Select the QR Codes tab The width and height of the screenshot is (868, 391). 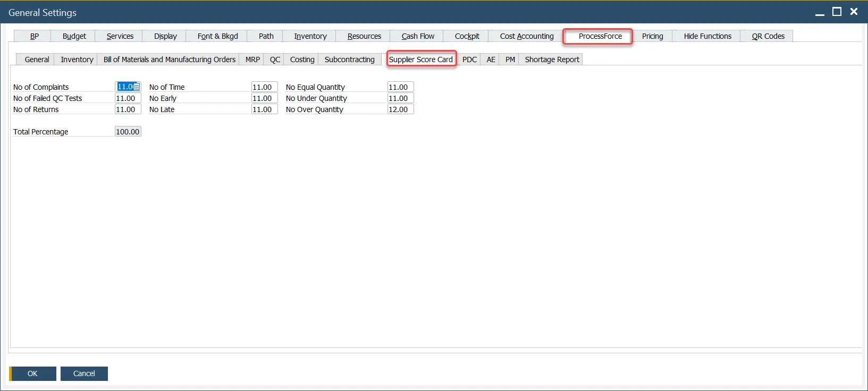pyautogui.click(x=768, y=36)
